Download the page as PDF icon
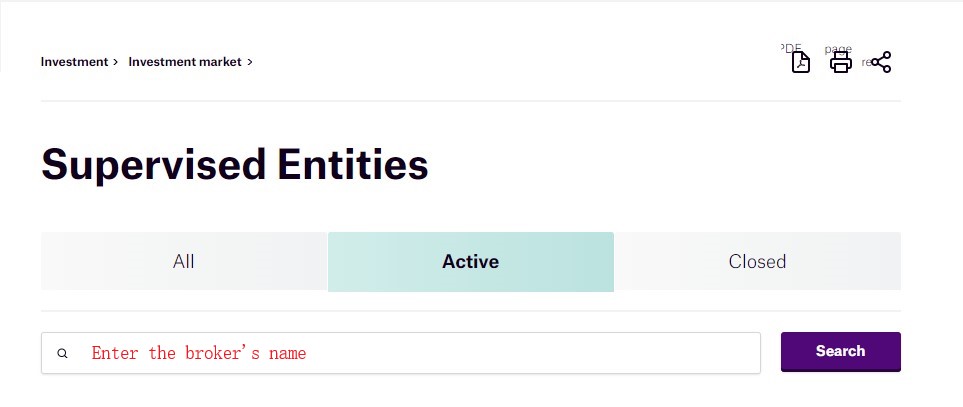 pyautogui.click(x=800, y=63)
